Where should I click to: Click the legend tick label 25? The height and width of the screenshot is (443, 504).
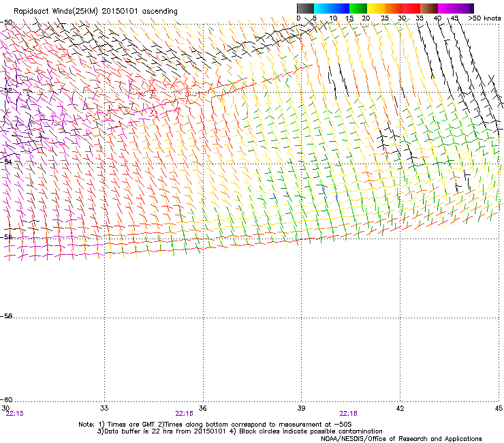point(385,18)
